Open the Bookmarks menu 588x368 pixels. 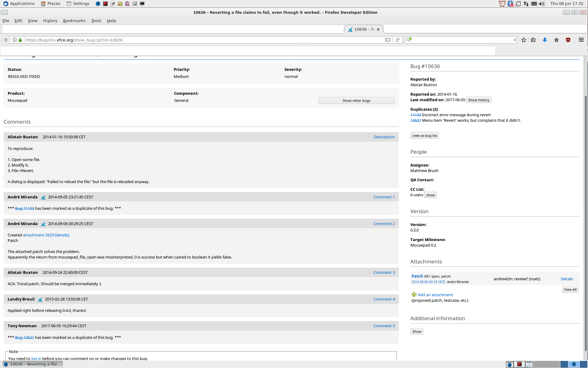(x=74, y=21)
